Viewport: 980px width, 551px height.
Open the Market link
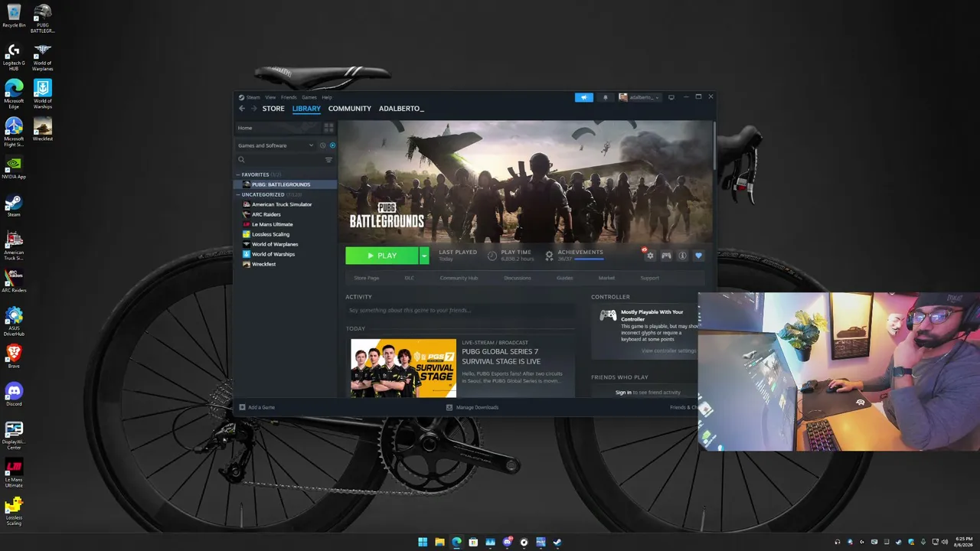coord(606,278)
